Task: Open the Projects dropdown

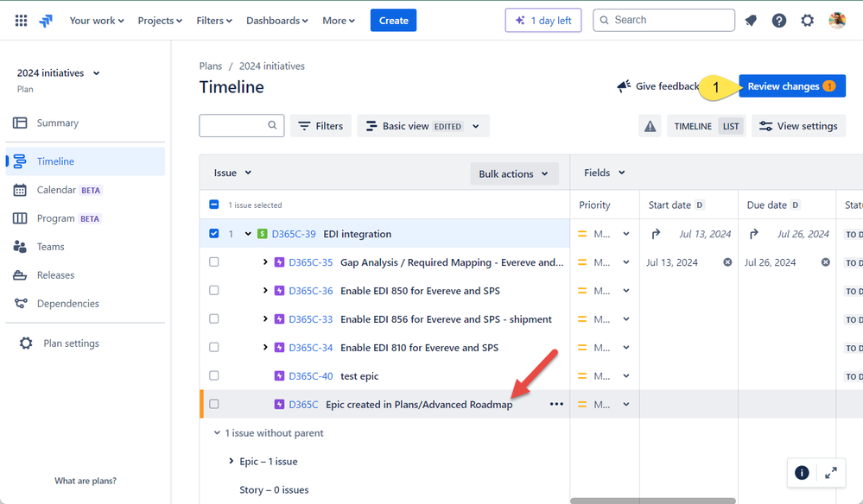Action: (x=160, y=21)
